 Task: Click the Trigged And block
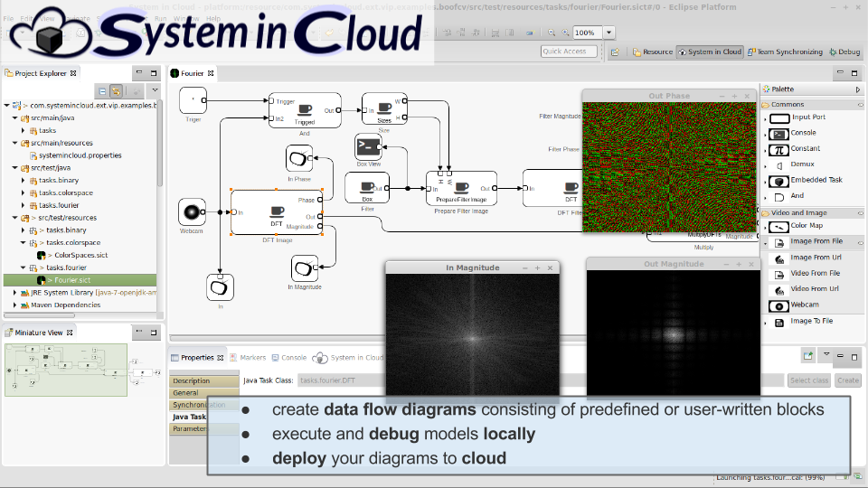(x=305, y=110)
